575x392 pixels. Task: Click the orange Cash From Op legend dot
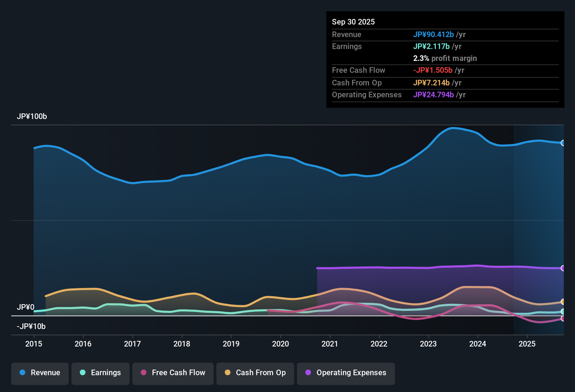(227, 373)
